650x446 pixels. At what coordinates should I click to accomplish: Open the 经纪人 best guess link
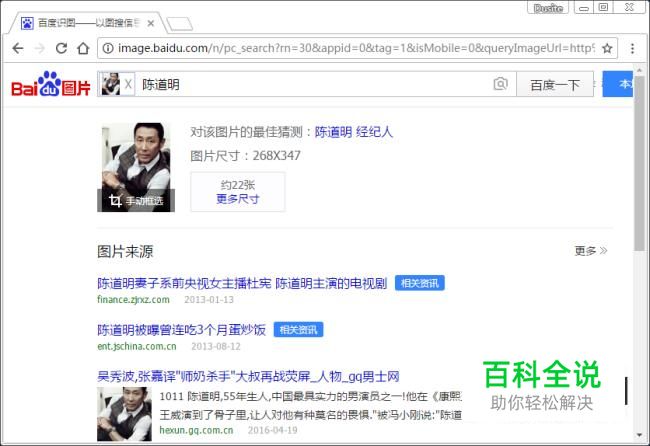pos(374,132)
